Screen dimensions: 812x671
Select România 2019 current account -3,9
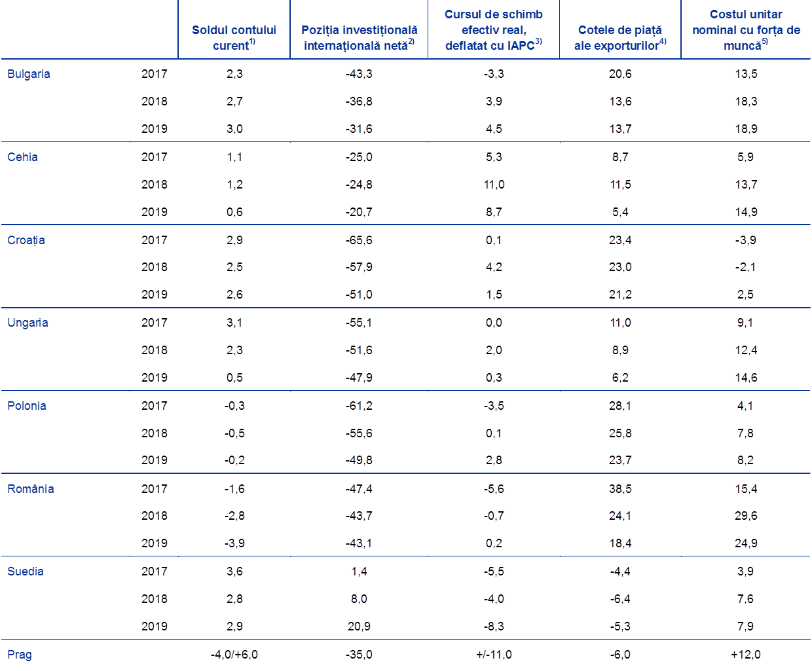coord(234,543)
